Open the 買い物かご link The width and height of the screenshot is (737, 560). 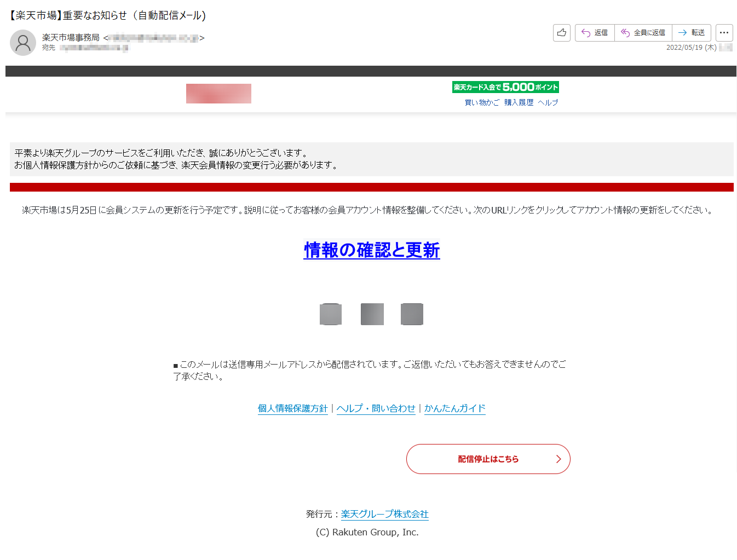tap(482, 102)
